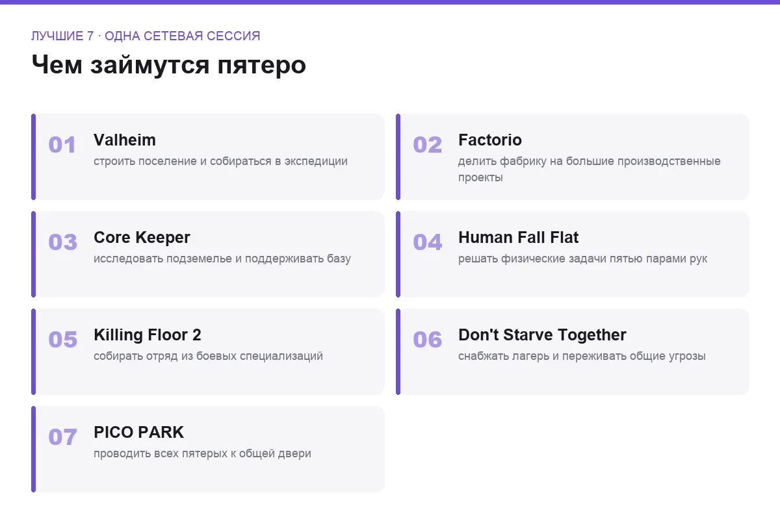
Task: Click 'исследовать подземелье и поддерживать базу' description
Action: (x=222, y=259)
